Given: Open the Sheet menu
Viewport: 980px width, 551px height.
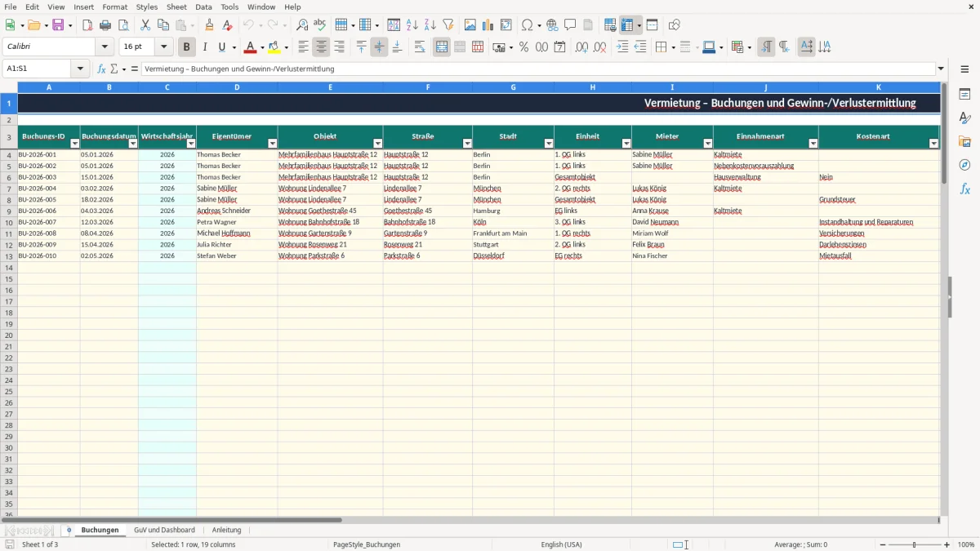Looking at the screenshot, I should [x=176, y=7].
